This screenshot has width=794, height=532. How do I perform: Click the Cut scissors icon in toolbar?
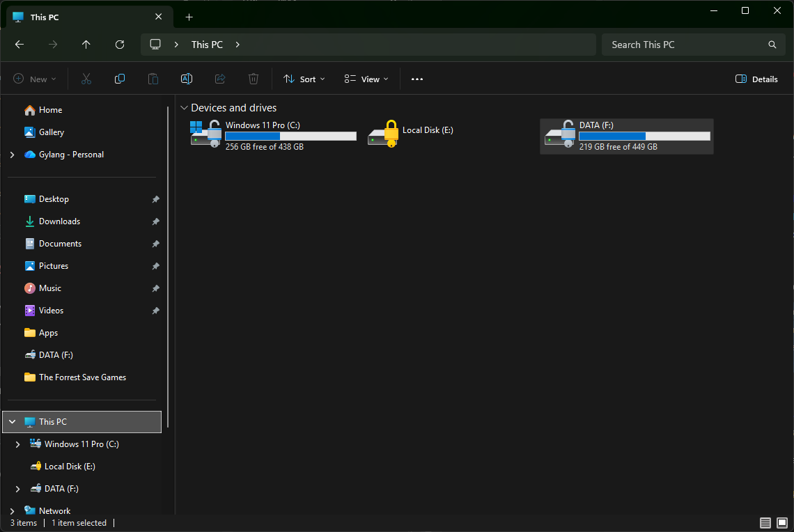coord(86,79)
